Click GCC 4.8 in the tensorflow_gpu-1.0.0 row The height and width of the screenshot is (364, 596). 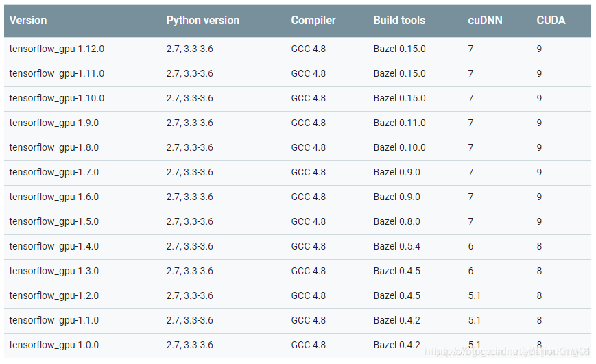308,345
